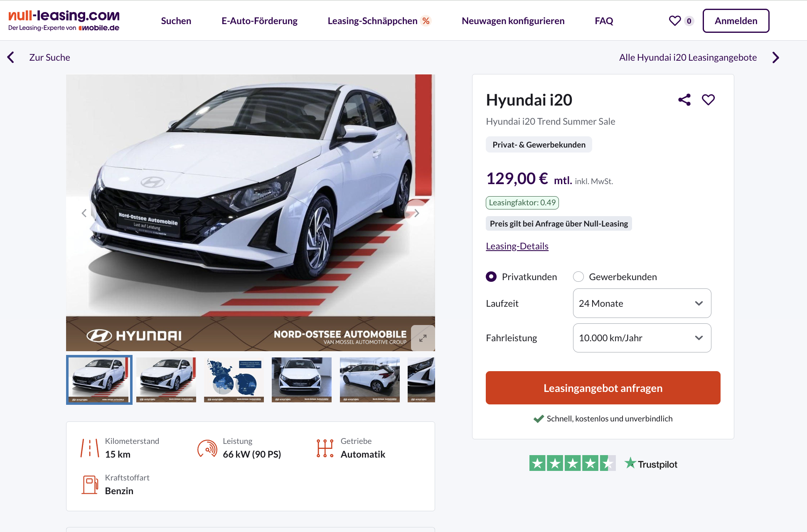
Task: Go back via the Zur Suche link
Action: click(49, 57)
